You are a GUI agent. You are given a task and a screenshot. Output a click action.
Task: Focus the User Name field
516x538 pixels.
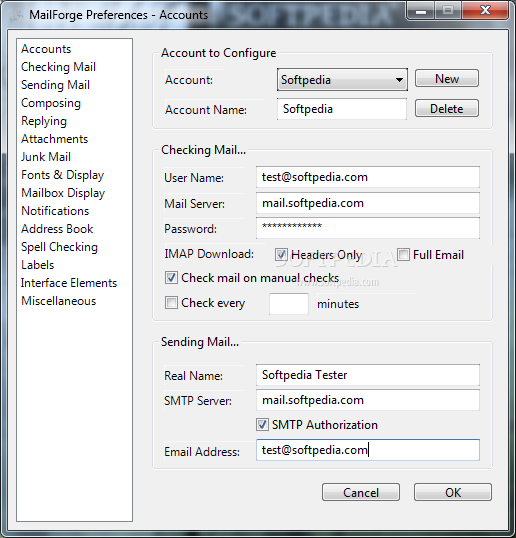(368, 177)
